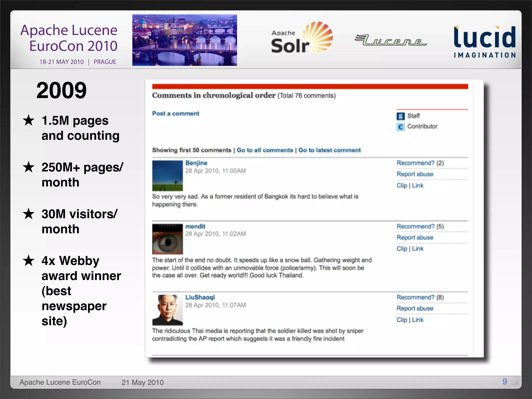Image resolution: width=532 pixels, height=399 pixels.
Task: Click the footer date '21 May 2010'
Action: tap(143, 382)
